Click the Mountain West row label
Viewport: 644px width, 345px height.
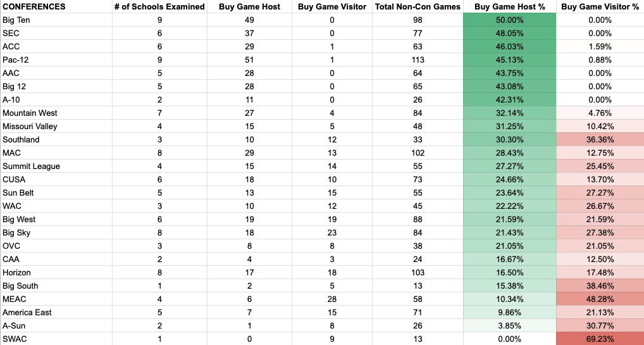tap(56, 113)
